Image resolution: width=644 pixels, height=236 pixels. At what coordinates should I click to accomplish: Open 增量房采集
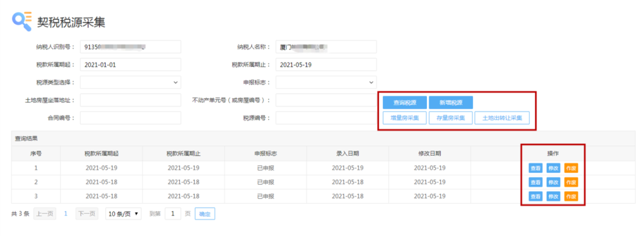pos(404,118)
